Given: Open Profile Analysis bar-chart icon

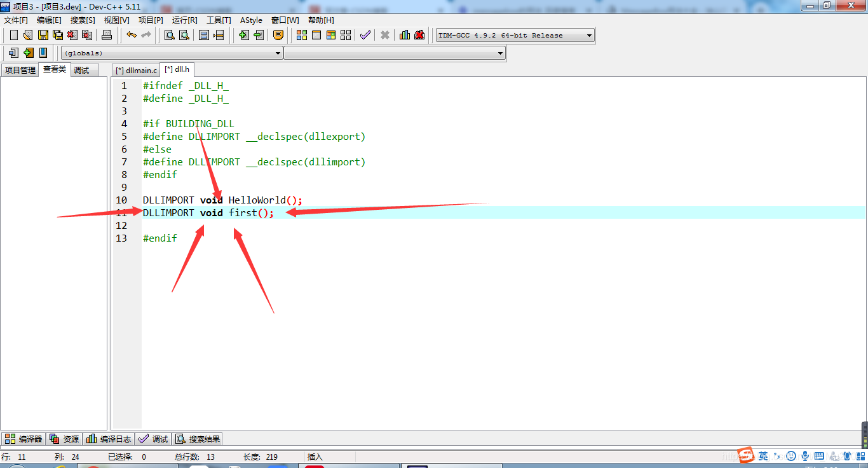Looking at the screenshot, I should click(405, 35).
